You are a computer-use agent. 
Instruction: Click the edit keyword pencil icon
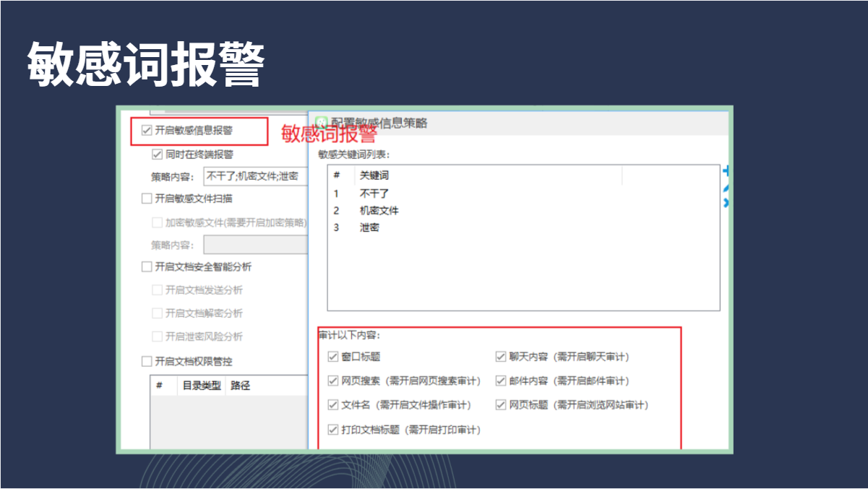tap(726, 188)
